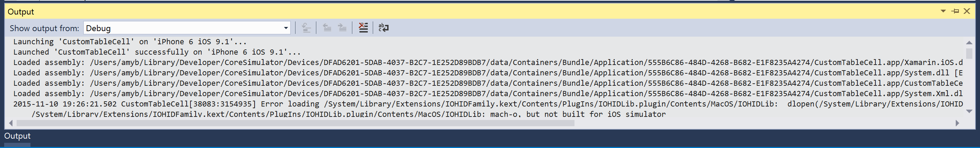Open the 'Show output from' Debug dropdown
980x148 pixels.
tap(186, 28)
